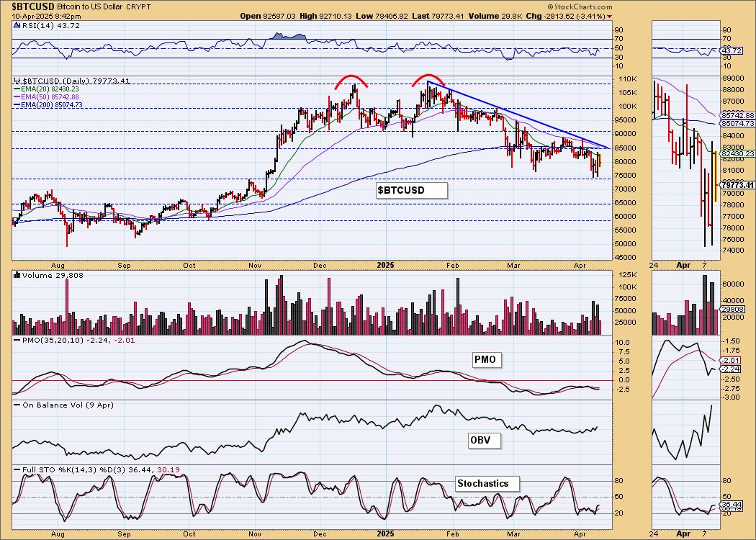Viewport: 756px width, 540px height.
Task: Click the 89000 label on zoom panel axis
Action: 734,78
